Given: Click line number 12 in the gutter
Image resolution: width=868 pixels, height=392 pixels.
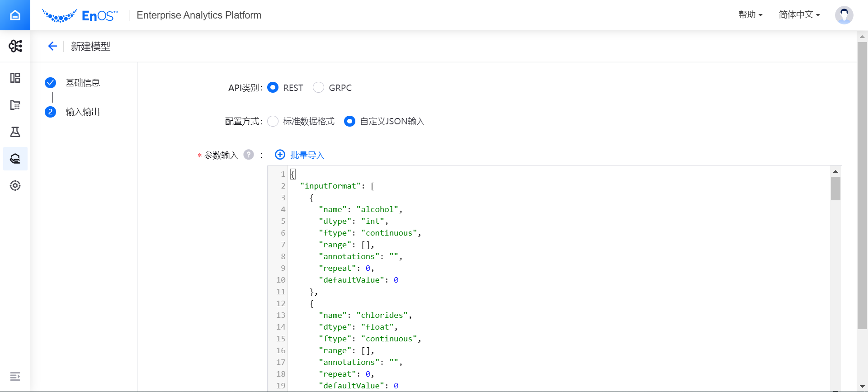Looking at the screenshot, I should point(281,303).
